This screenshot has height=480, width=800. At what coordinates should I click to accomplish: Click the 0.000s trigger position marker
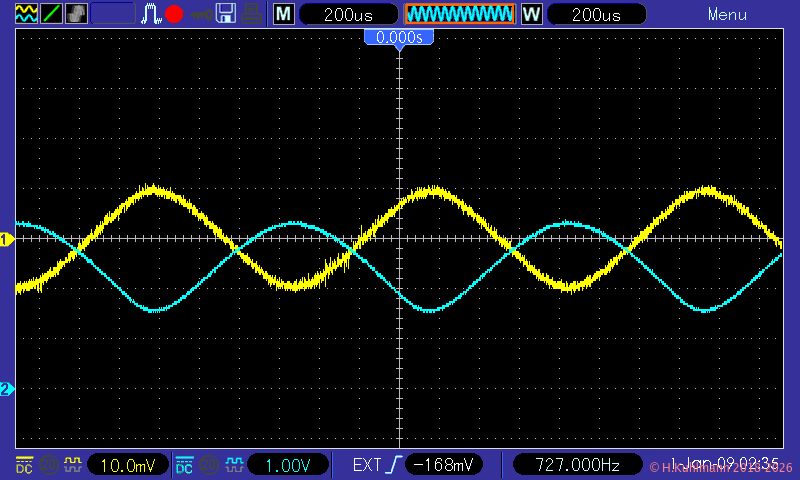(x=399, y=37)
